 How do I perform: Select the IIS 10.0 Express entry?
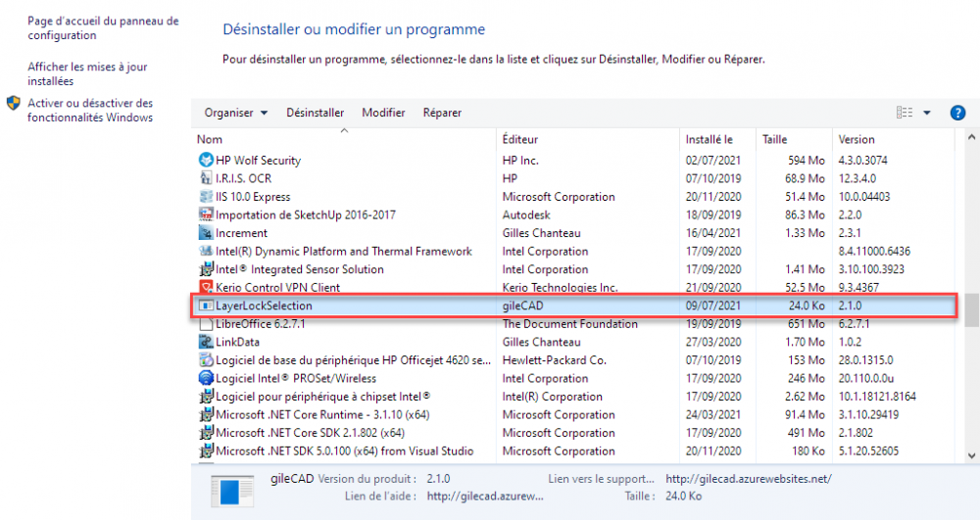point(253,197)
